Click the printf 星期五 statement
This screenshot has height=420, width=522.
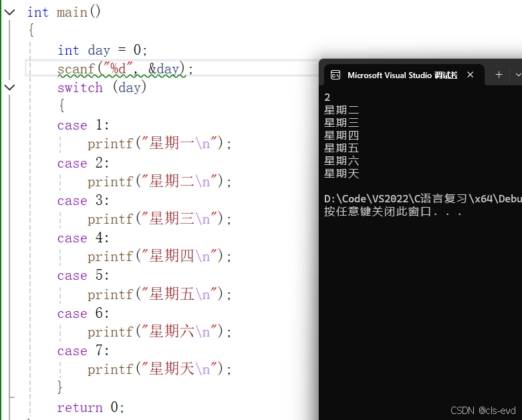click(x=159, y=294)
